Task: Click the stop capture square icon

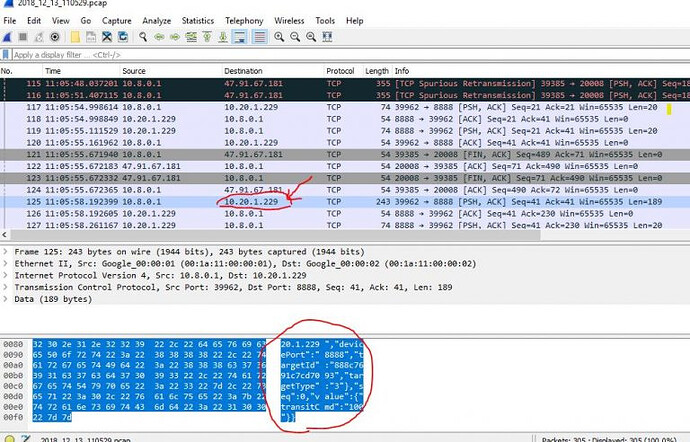Action: click(x=22, y=37)
